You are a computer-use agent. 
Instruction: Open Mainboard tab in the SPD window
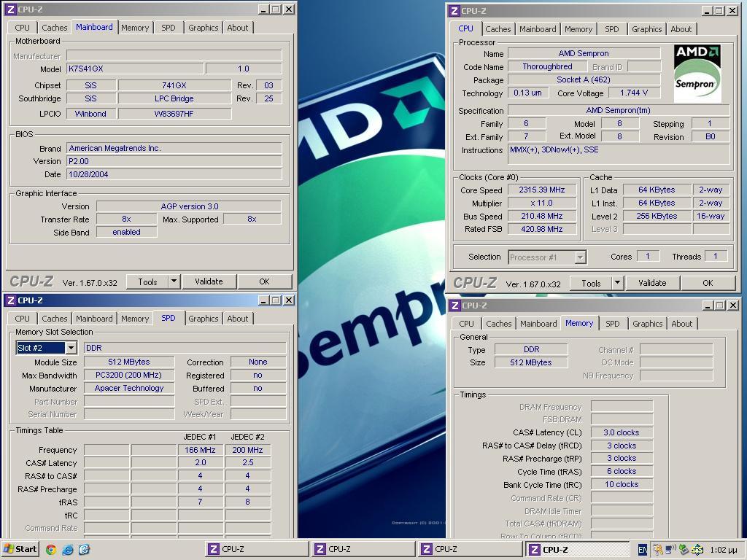(94, 319)
